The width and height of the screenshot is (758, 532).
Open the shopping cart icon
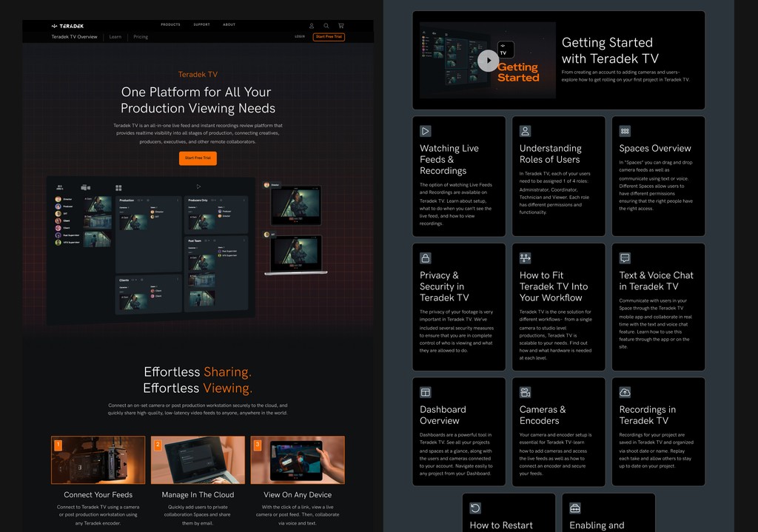(x=341, y=26)
